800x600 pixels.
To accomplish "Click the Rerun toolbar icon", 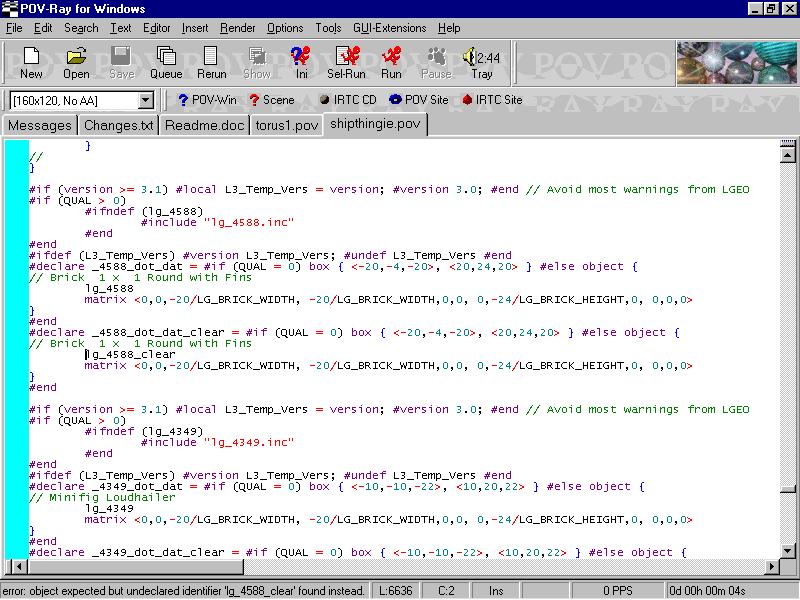I will [x=211, y=62].
